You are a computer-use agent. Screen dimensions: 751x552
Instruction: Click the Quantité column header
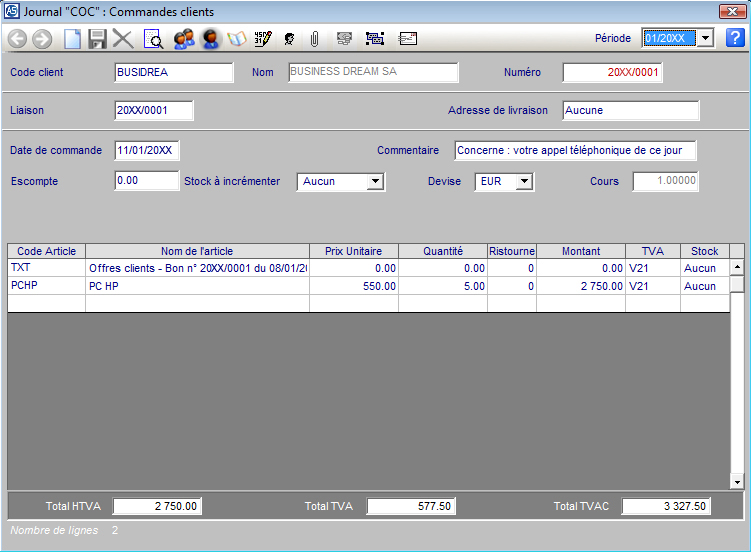click(442, 251)
